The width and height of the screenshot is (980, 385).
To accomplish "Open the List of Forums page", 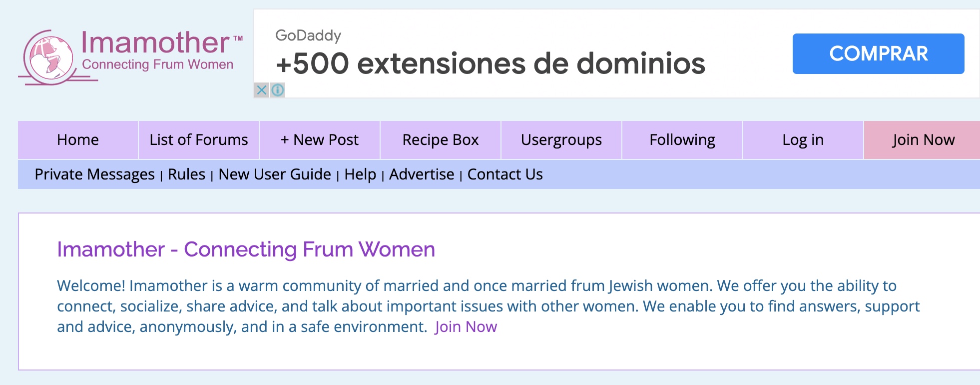I will click(x=198, y=140).
